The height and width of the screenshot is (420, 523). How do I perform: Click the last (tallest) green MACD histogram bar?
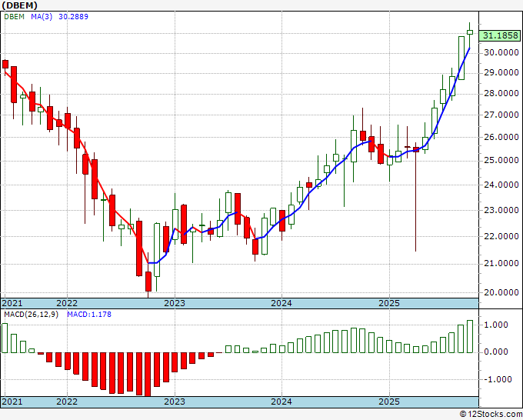[470, 336]
